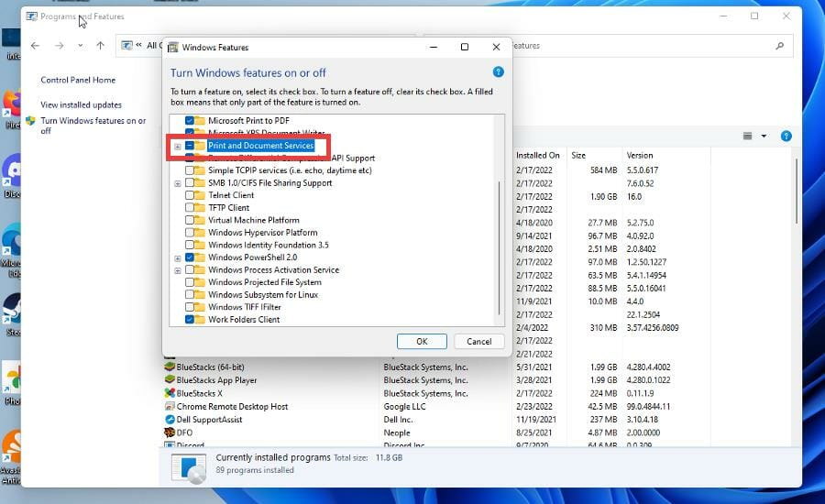Screen dimensions: 825x504
Task: Click the BlueStacks App Player icon
Action: click(x=170, y=379)
